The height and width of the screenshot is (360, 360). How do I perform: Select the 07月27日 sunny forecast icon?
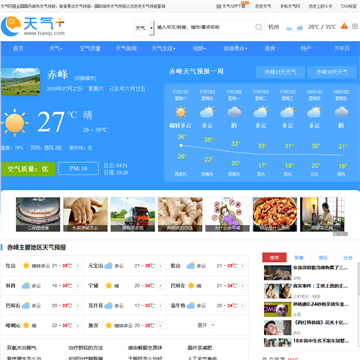[x=181, y=112]
